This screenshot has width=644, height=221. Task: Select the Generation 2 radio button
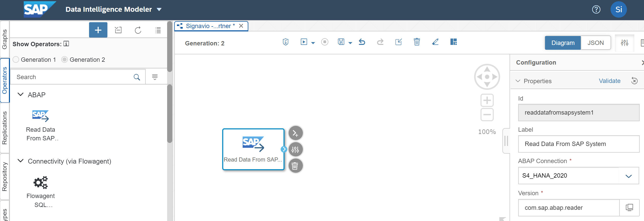tap(65, 60)
